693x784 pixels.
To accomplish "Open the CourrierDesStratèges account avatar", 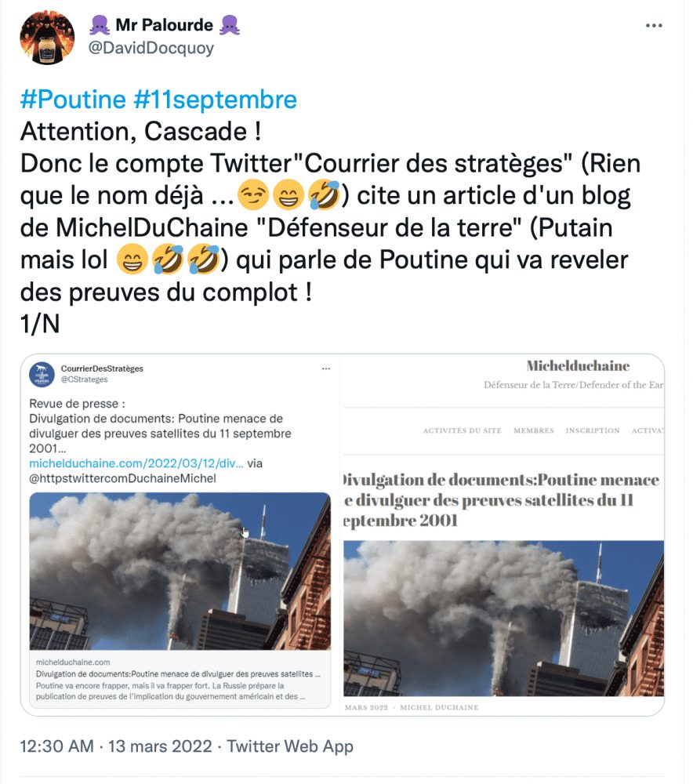I will click(x=42, y=375).
